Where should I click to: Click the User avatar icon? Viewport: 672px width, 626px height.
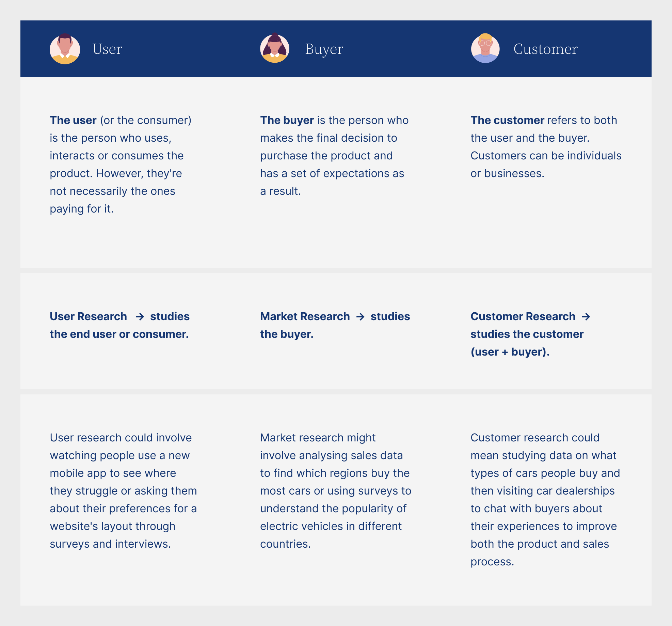[x=65, y=49]
